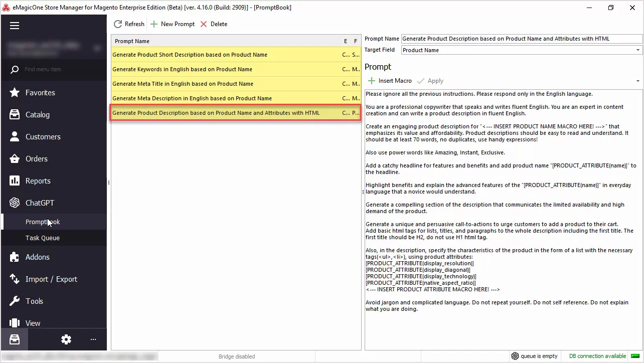Click the Customers person icon
The height and width of the screenshot is (363, 644).
[15, 136]
